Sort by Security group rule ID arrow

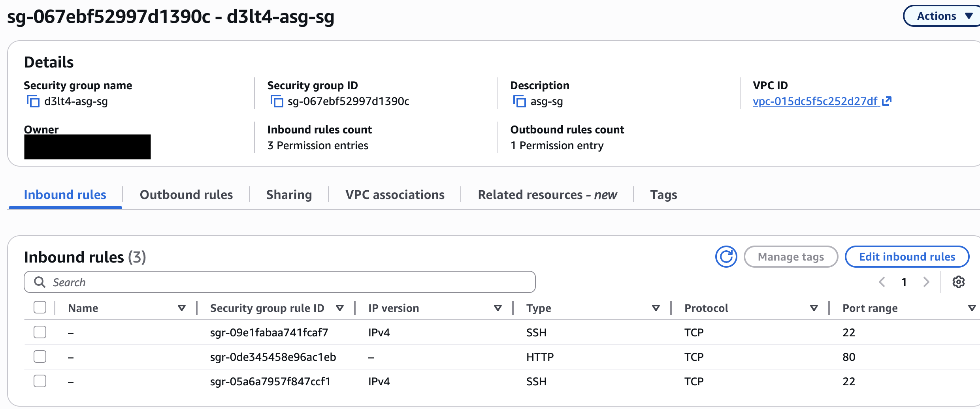click(339, 308)
